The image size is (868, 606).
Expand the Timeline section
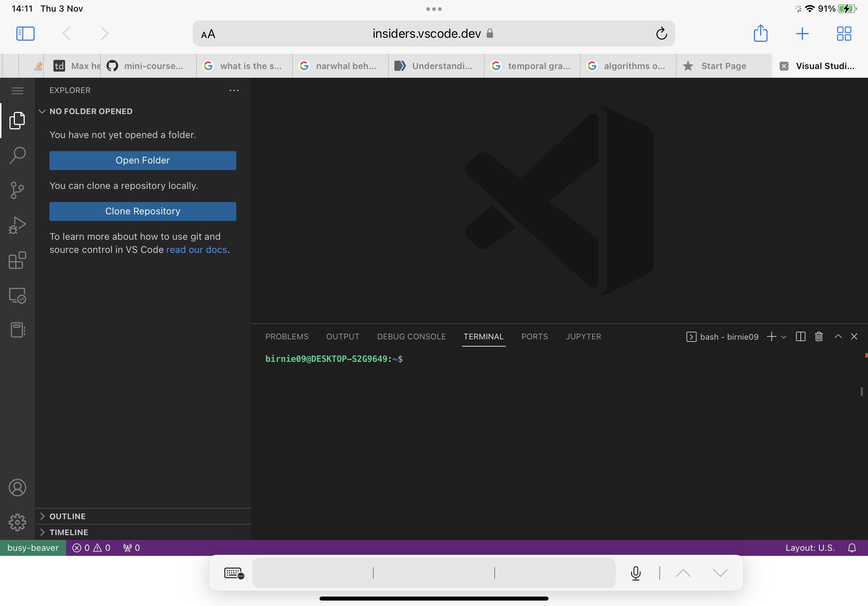143,532
